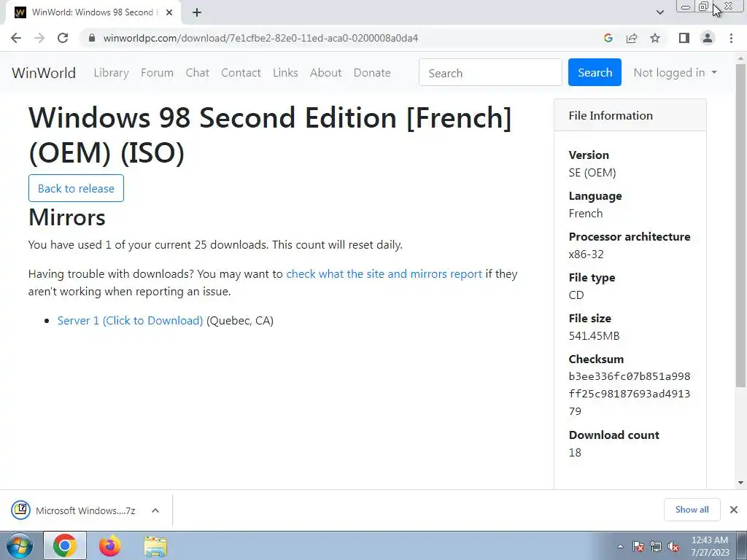
Task: Open the Links menu item
Action: click(x=285, y=73)
